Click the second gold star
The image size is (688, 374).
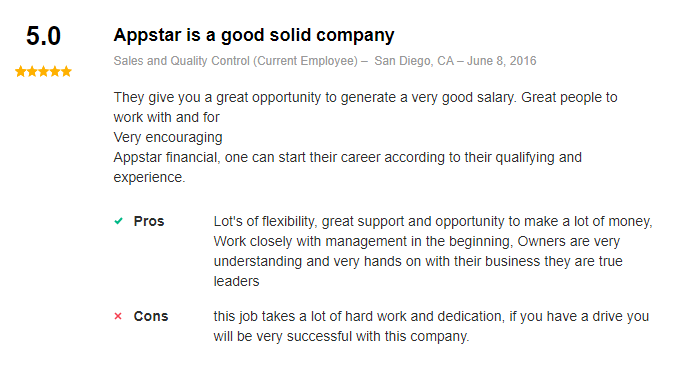pyautogui.click(x=32, y=71)
